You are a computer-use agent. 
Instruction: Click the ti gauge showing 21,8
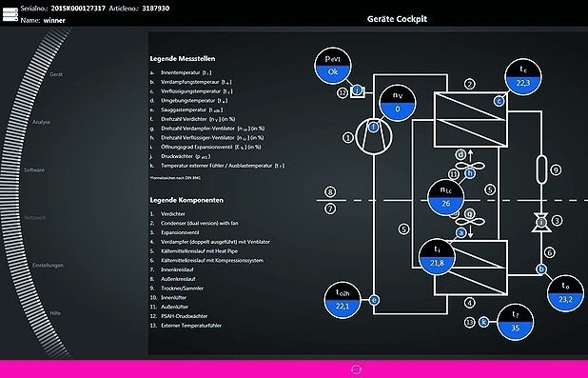coord(437,257)
